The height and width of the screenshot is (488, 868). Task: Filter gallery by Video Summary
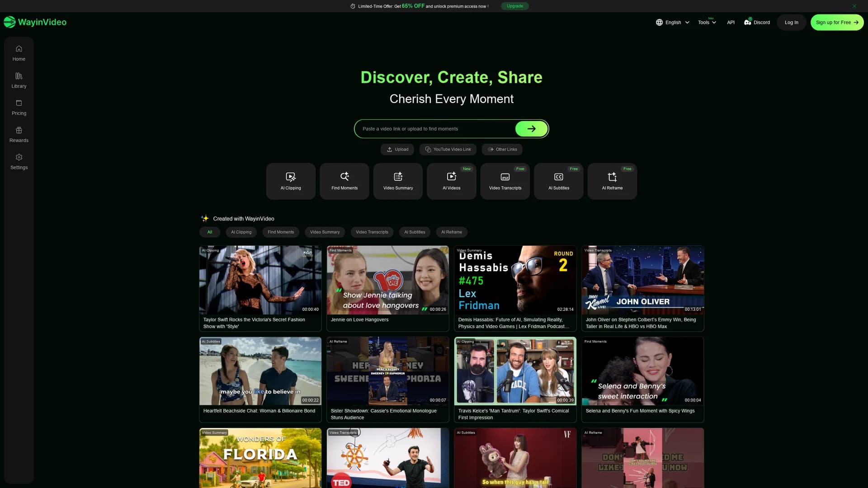pyautogui.click(x=325, y=232)
